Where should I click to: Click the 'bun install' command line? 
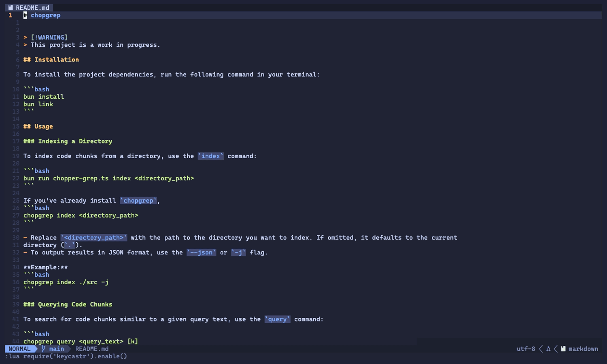pyautogui.click(x=44, y=97)
